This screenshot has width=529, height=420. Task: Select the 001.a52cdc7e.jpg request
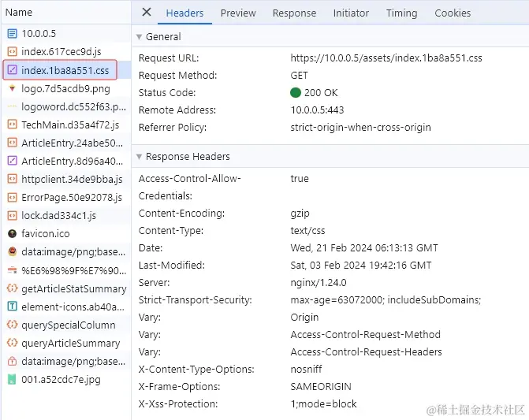(x=66, y=380)
